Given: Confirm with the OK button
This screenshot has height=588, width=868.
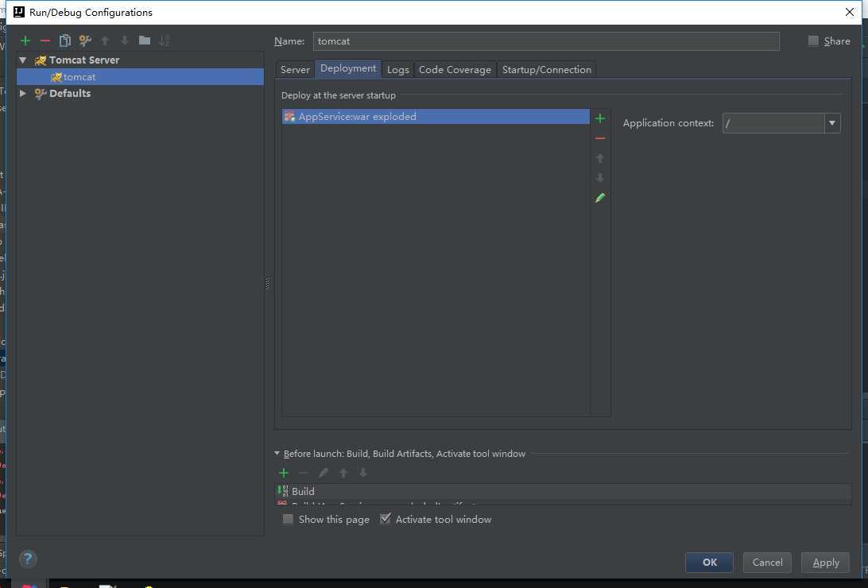Looking at the screenshot, I should pyautogui.click(x=709, y=562).
